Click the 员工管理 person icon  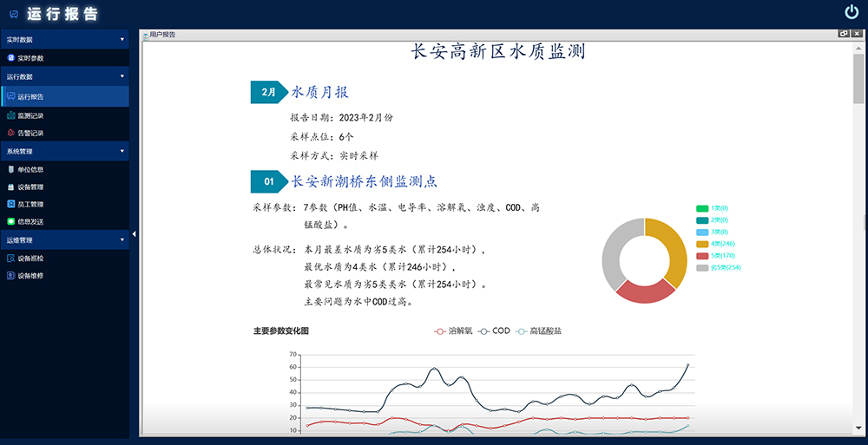pyautogui.click(x=11, y=204)
